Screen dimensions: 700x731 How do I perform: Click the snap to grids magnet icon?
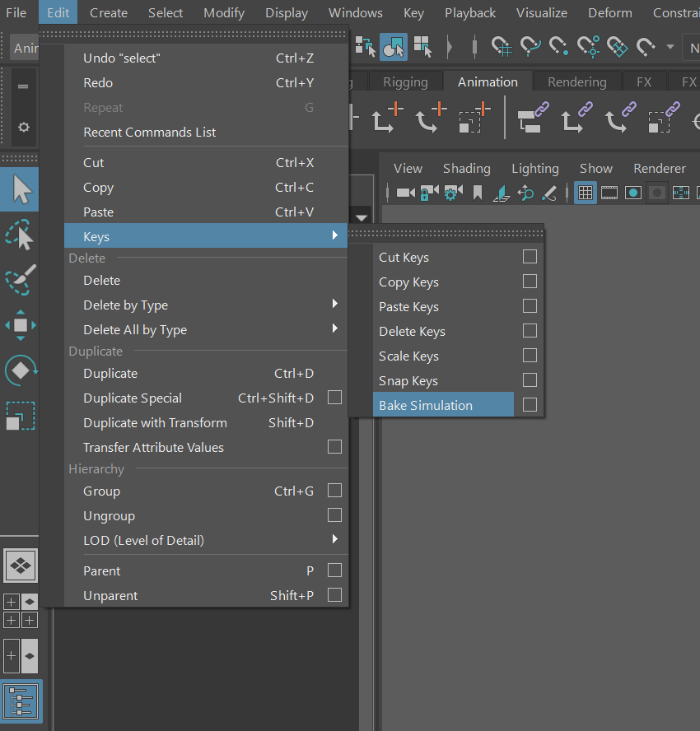tap(502, 47)
